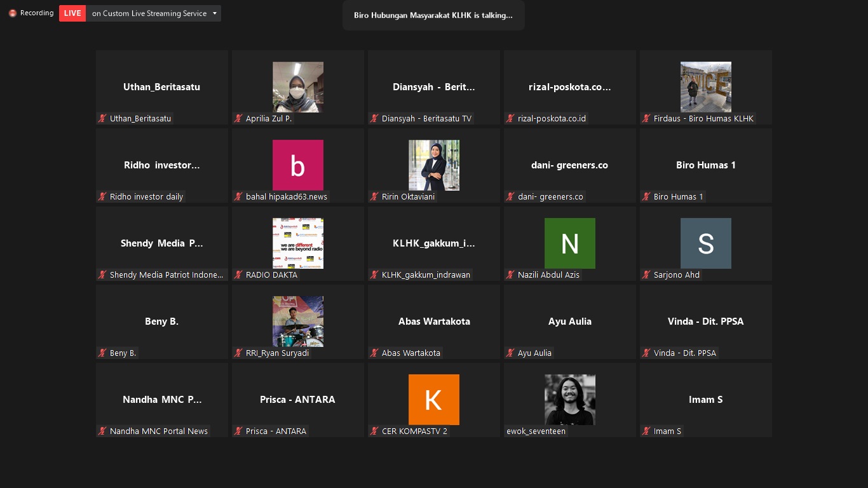Click the muted mic icon beside Biro Humas 1
This screenshot has height=488, width=868.
coord(646,196)
